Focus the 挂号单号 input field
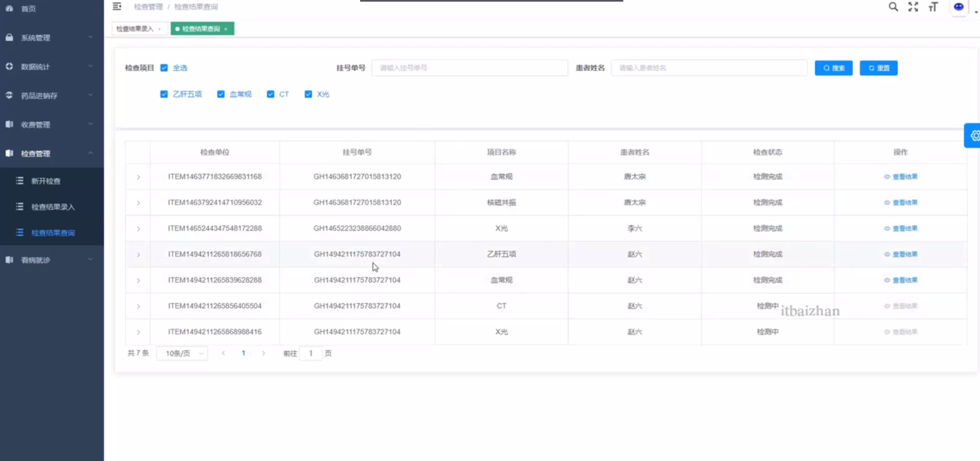This screenshot has height=461, width=980. click(469, 68)
